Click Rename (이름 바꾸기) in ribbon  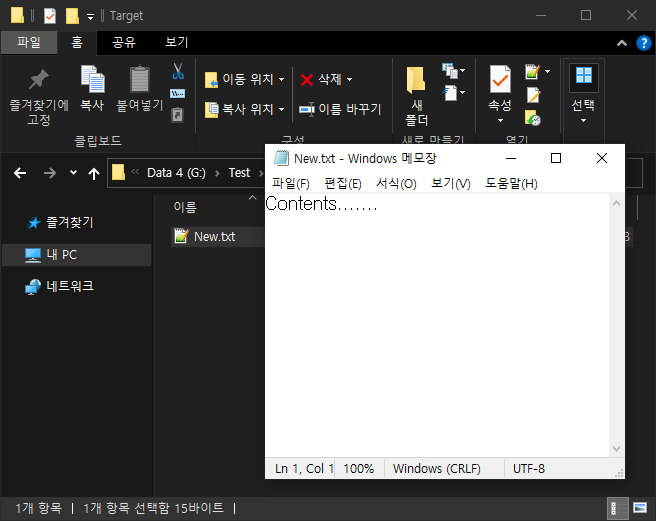point(340,109)
